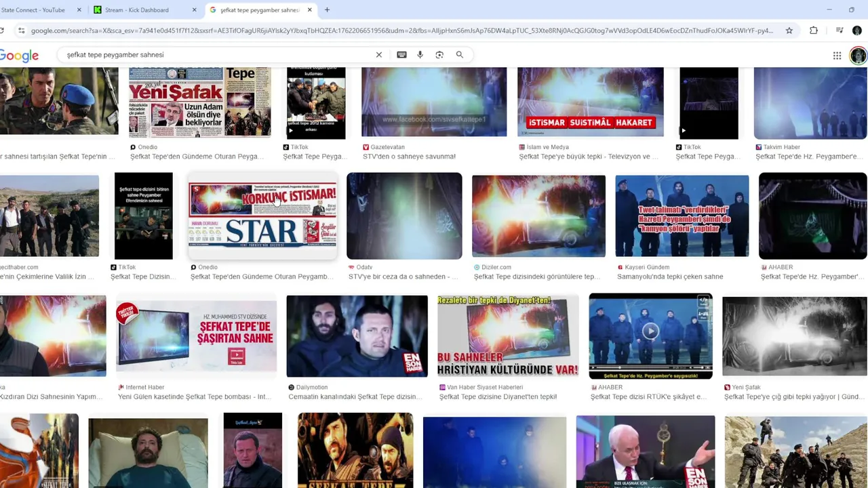Open the soldiers on rocky hill thumbnail
Image resolution: width=868 pixels, height=488 pixels.
(795, 452)
